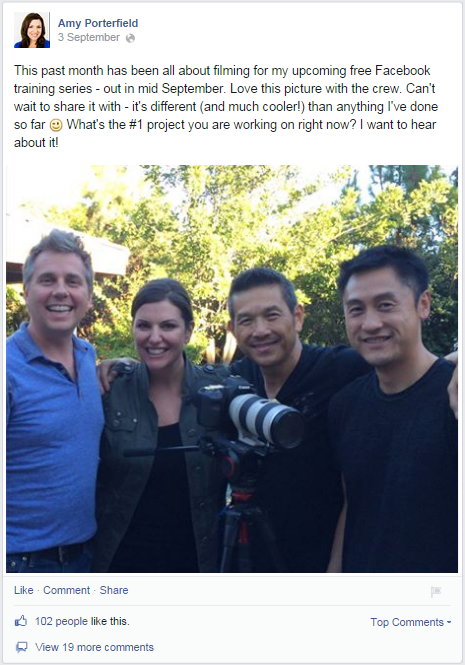Click the thumbs-up icon next to 102 people

(21, 621)
